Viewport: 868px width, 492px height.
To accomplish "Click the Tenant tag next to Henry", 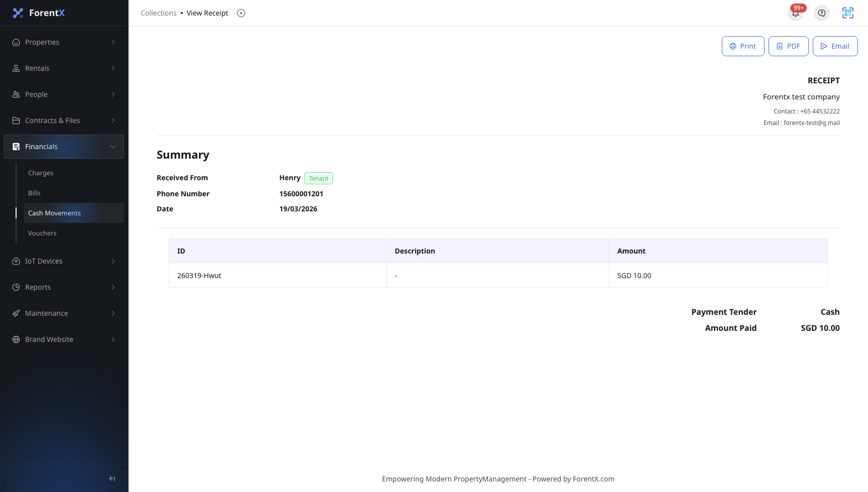I will pyautogui.click(x=318, y=178).
